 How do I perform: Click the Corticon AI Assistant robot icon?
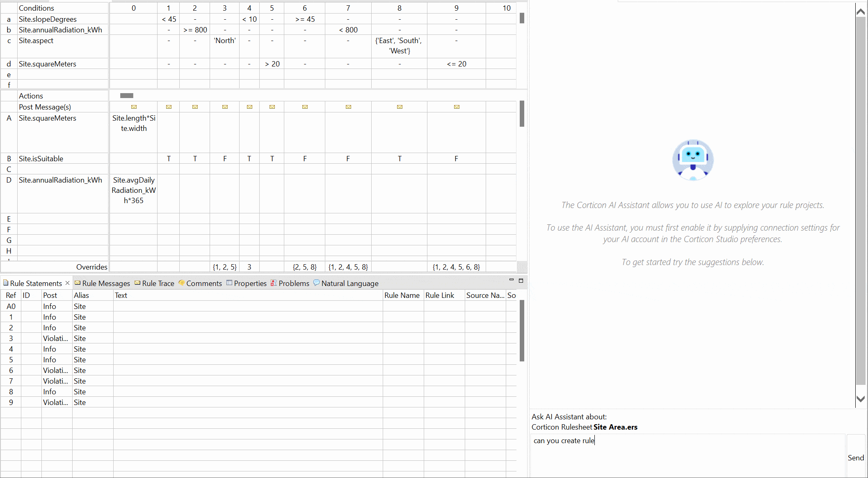tap(692, 160)
